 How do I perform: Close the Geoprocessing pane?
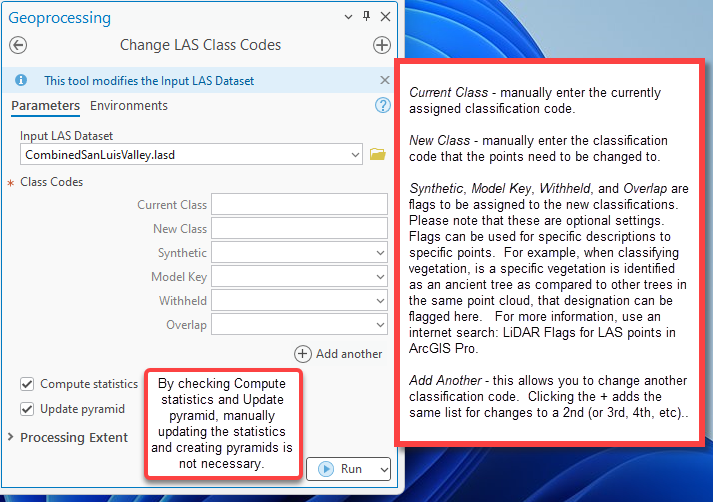pyautogui.click(x=386, y=17)
